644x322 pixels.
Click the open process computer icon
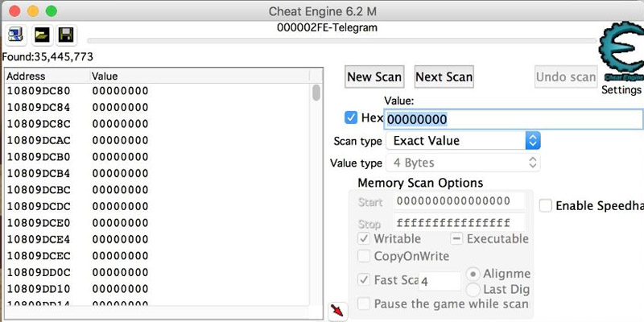click(16, 35)
